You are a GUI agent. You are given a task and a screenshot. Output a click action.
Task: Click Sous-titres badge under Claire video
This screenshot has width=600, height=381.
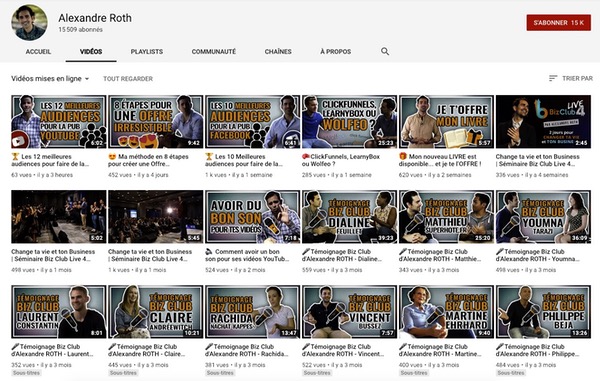coord(123,373)
